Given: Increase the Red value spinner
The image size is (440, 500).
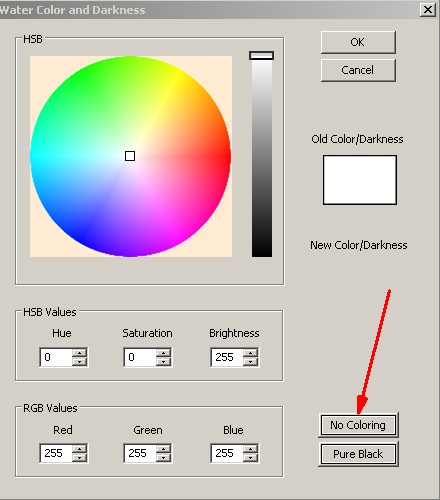Looking at the screenshot, I should 80,449.
